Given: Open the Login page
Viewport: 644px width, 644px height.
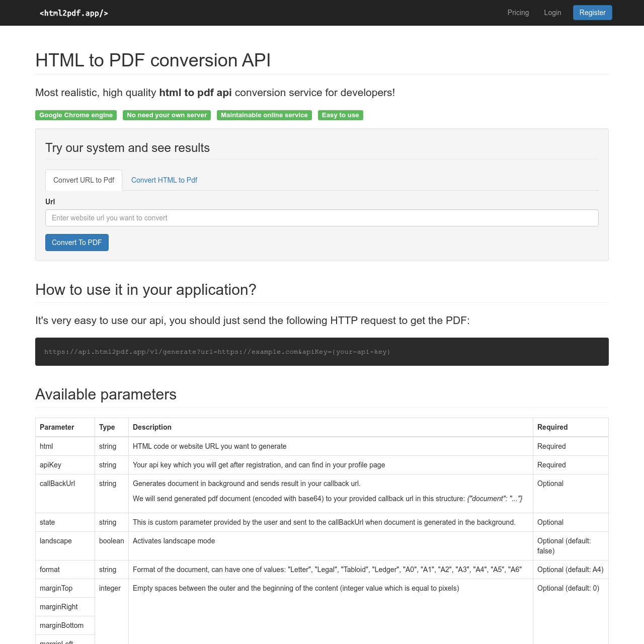Looking at the screenshot, I should coord(552,13).
